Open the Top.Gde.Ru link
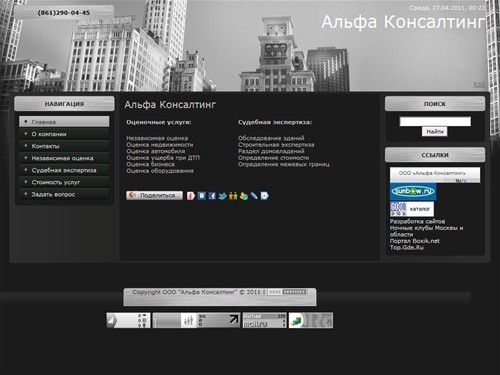 (x=407, y=247)
